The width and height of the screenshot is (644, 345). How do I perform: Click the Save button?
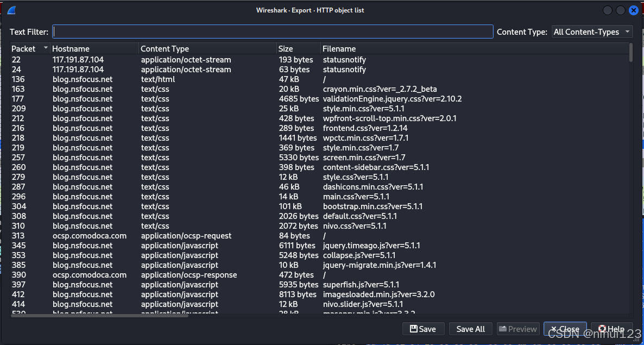point(424,329)
